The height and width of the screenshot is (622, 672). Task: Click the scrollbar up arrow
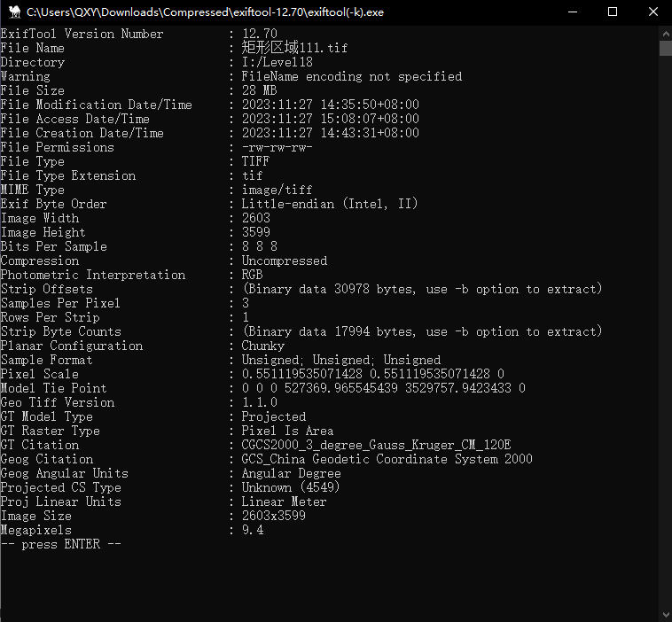665,33
